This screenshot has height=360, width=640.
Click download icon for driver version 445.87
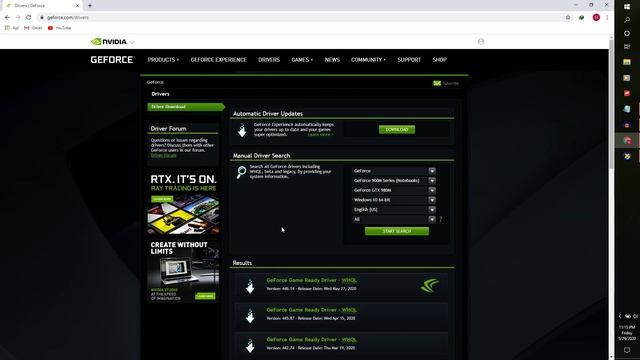250,315
